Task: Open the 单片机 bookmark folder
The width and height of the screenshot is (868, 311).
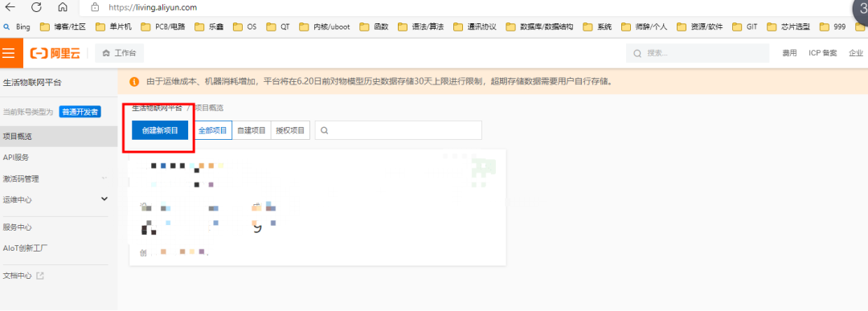Action: 113,27
